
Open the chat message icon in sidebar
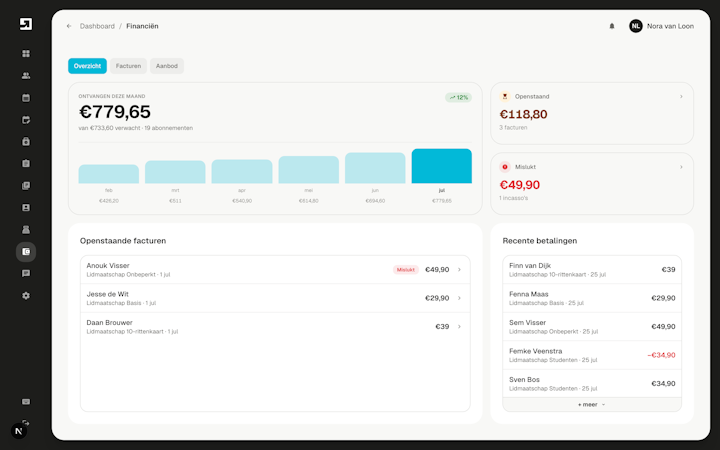pyautogui.click(x=26, y=274)
